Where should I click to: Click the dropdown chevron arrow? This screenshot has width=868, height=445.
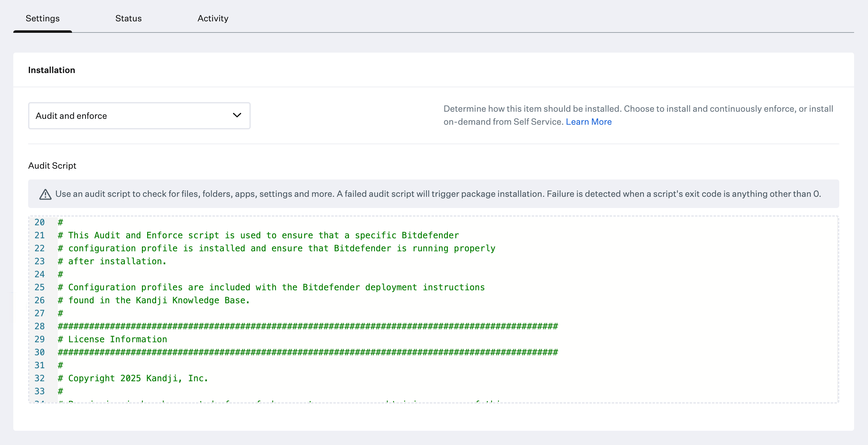click(237, 115)
